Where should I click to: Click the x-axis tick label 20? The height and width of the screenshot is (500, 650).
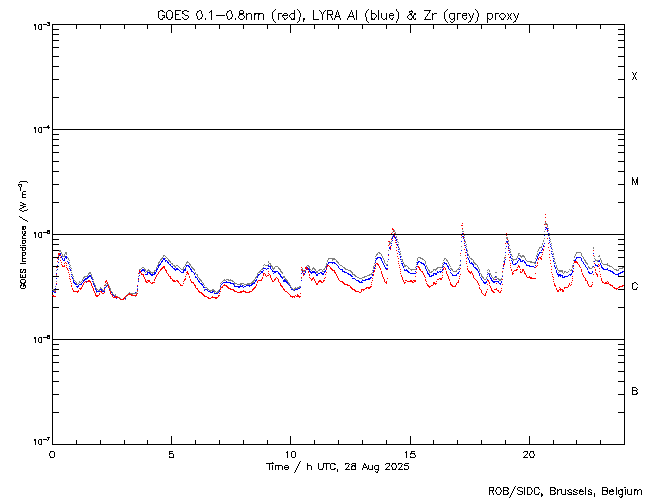coord(528,454)
